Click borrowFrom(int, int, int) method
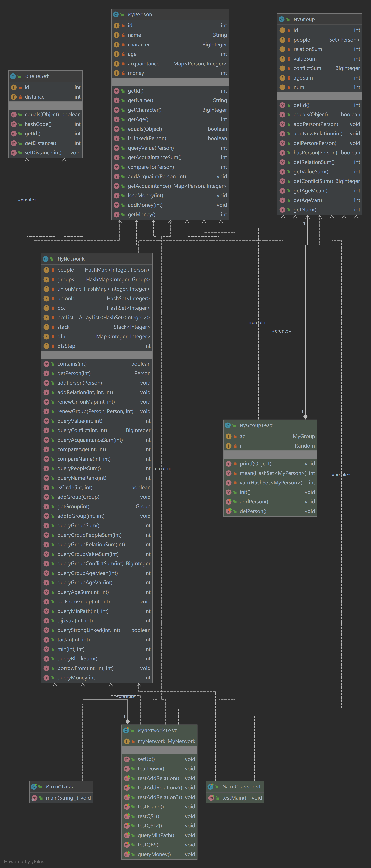The width and height of the screenshot is (371, 868). (x=97, y=668)
